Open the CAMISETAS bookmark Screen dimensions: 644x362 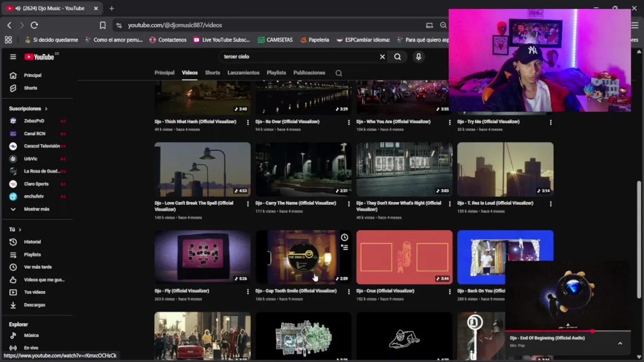pyautogui.click(x=275, y=40)
